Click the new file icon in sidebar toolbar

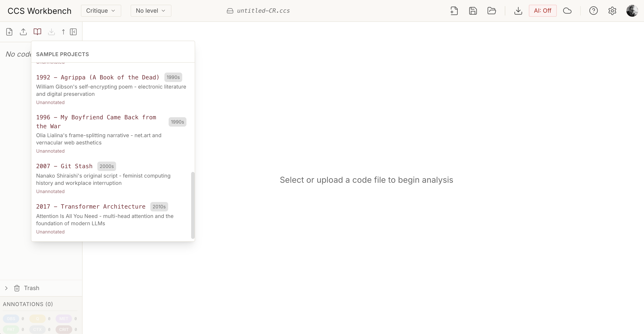9,32
